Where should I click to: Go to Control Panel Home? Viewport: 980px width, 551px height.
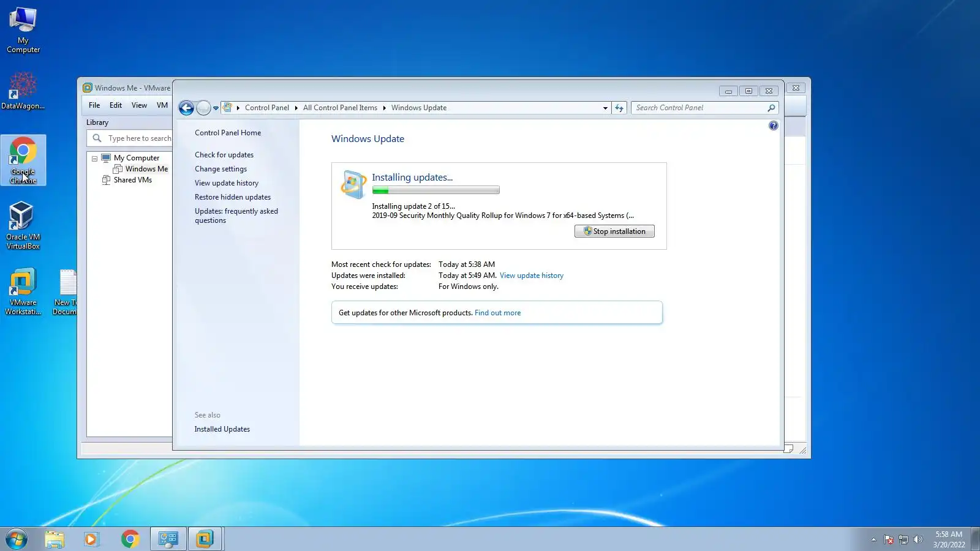228,133
